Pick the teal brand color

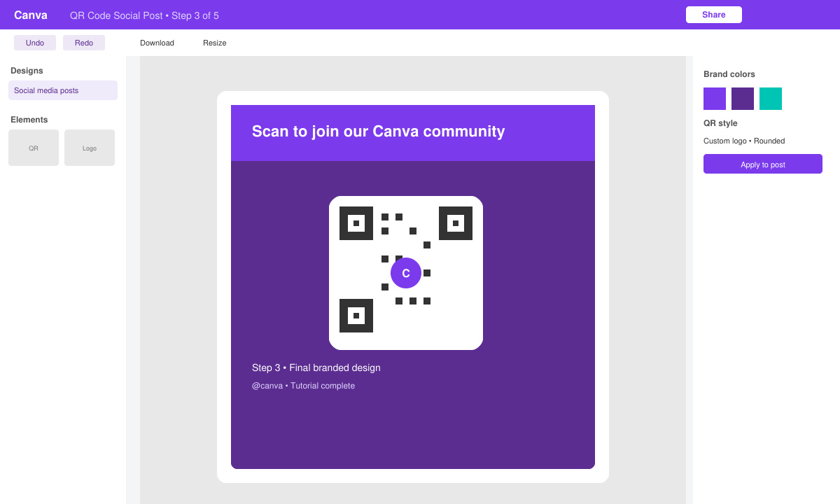[x=771, y=99]
